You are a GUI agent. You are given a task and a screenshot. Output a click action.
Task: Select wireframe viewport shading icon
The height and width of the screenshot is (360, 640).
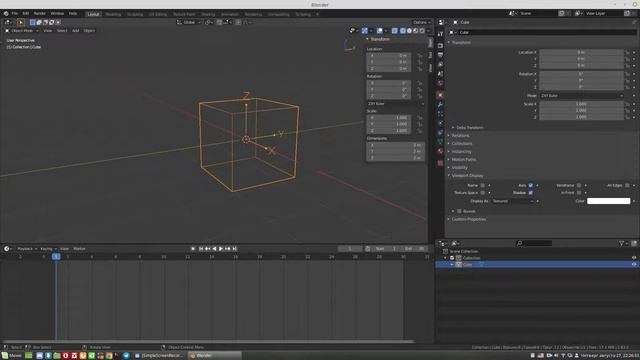pyautogui.click(x=403, y=31)
